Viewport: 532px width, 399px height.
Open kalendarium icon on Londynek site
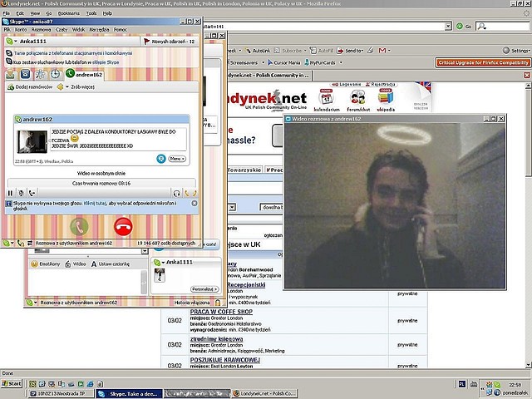pyautogui.click(x=327, y=101)
